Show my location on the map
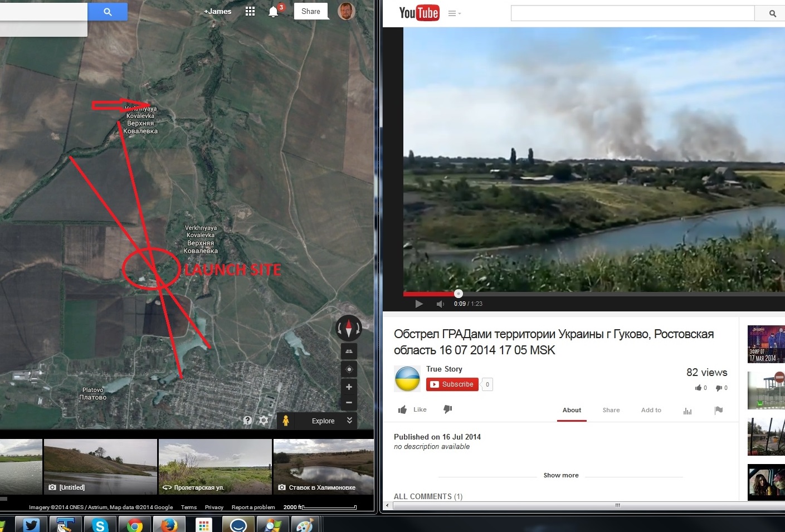 [x=349, y=369]
